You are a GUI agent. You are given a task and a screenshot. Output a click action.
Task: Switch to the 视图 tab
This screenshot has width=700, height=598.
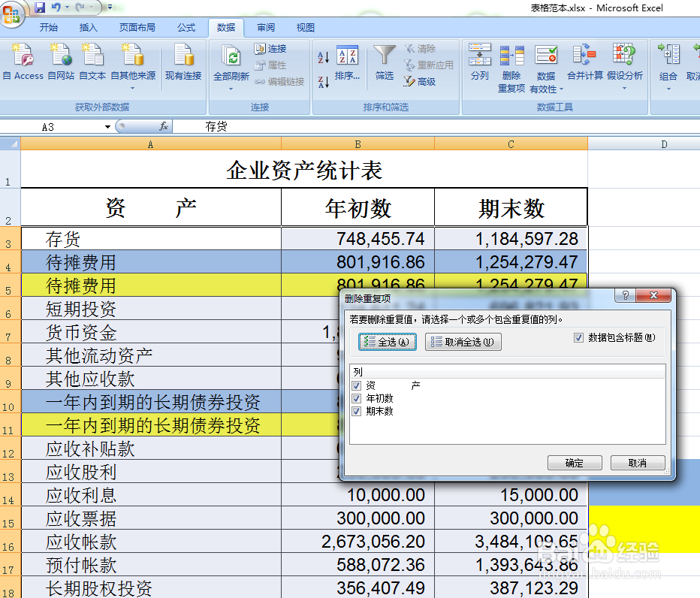[x=306, y=28]
